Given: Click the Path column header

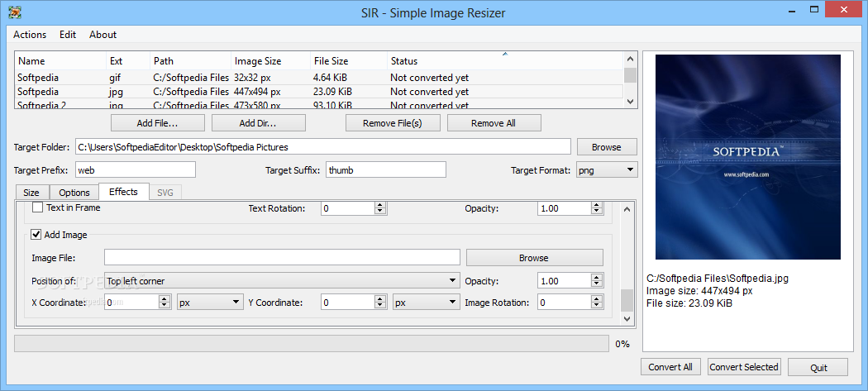Looking at the screenshot, I should coord(190,61).
